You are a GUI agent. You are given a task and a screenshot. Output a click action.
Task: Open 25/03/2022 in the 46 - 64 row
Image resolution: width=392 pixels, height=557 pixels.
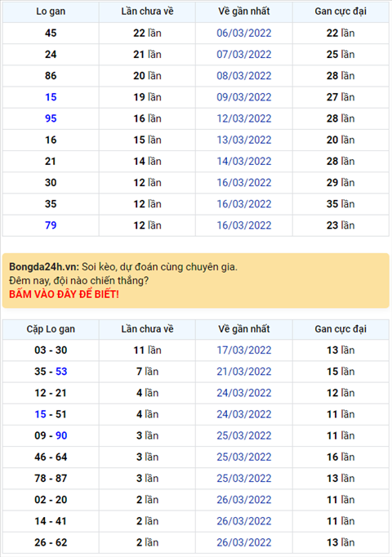(x=244, y=457)
